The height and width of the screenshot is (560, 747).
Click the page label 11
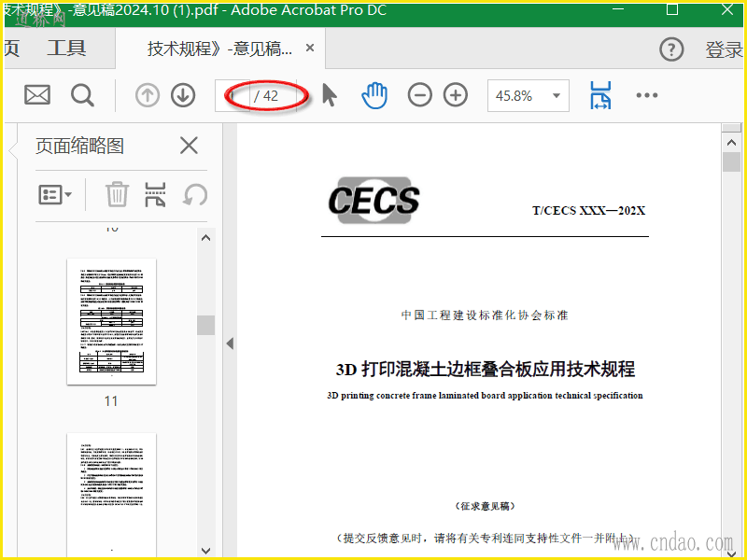click(111, 401)
